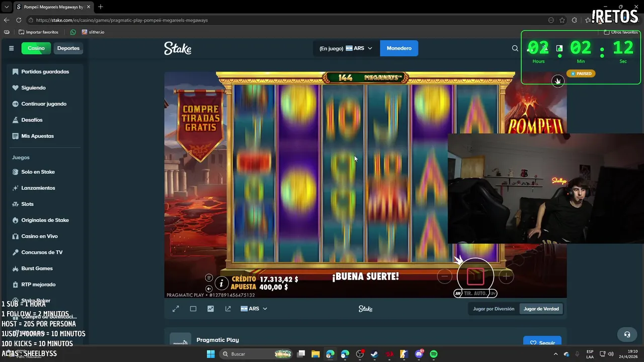Open volume control in system tray

[610, 354]
